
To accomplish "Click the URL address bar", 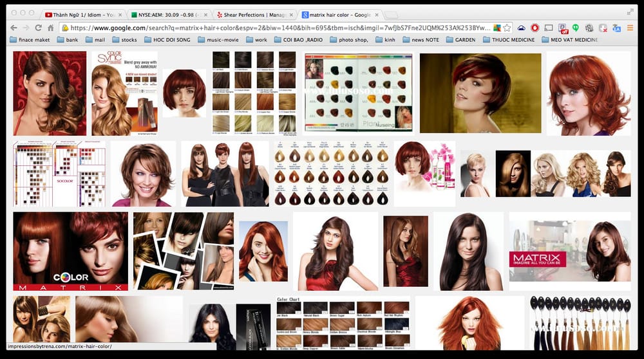I will [x=277, y=28].
